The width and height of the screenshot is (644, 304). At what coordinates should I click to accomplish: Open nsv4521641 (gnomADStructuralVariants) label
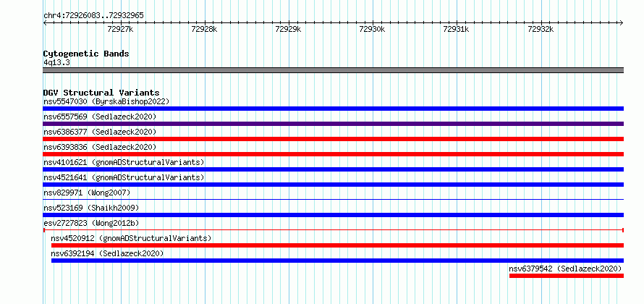pyautogui.click(x=124, y=177)
